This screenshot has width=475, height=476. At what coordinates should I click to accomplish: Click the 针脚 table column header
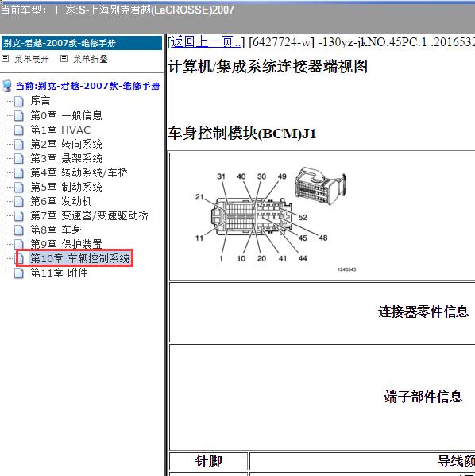[209, 461]
